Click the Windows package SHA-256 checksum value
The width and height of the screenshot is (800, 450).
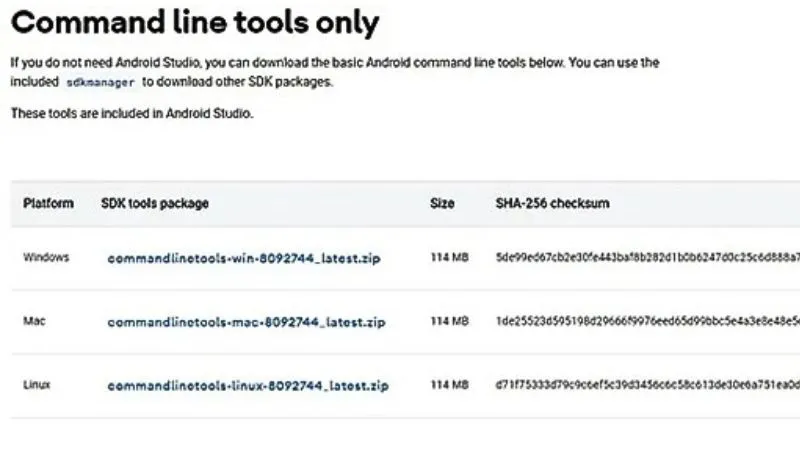(646, 258)
